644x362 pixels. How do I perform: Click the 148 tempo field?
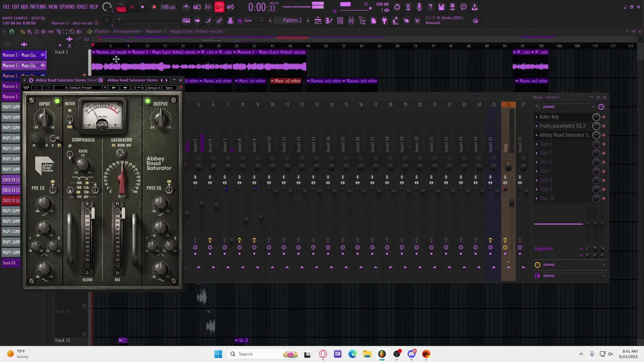point(168,7)
